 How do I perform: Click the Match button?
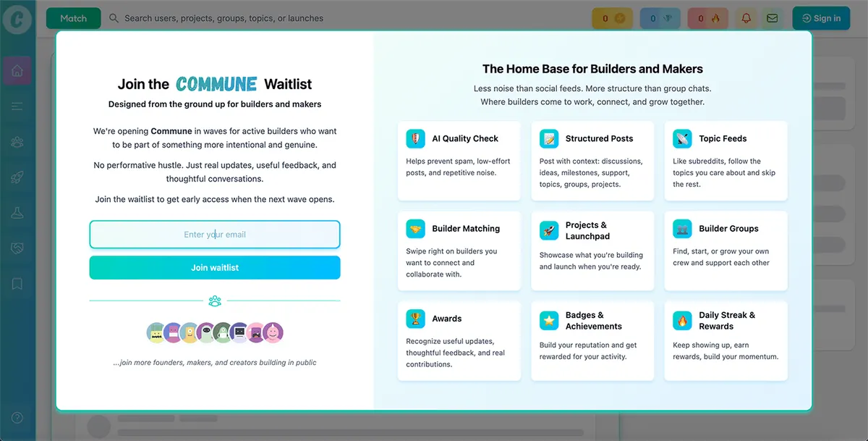pos(74,18)
